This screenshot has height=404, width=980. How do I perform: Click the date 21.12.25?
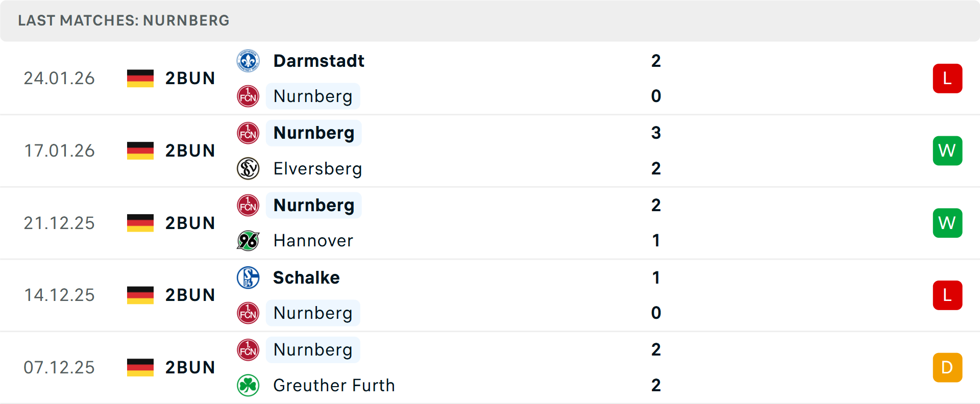(59, 222)
